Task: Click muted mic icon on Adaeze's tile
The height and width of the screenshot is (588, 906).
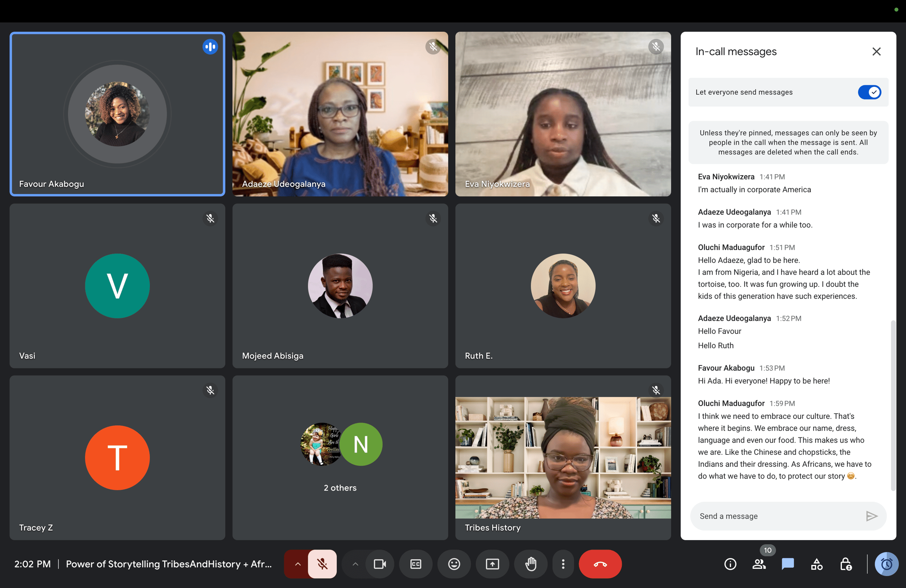Action: click(x=433, y=47)
